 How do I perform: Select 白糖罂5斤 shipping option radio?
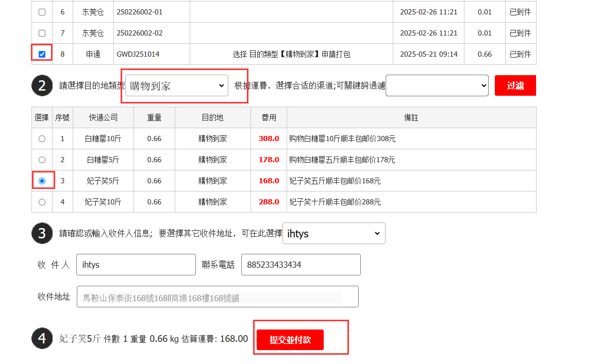(42, 160)
